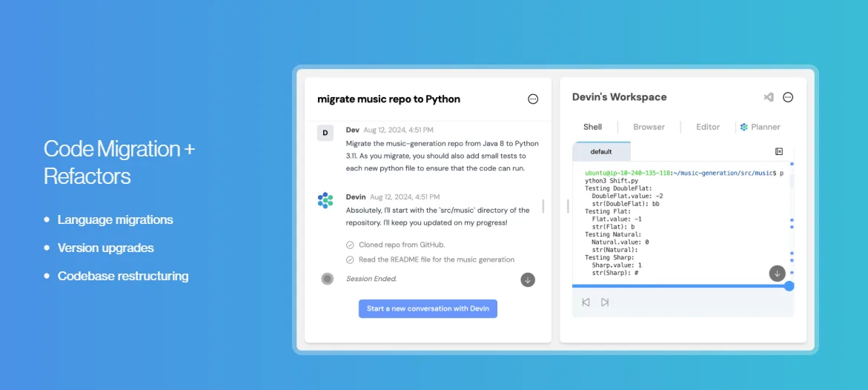
Task: Click the Dev user avatar labeled D
Action: [325, 133]
